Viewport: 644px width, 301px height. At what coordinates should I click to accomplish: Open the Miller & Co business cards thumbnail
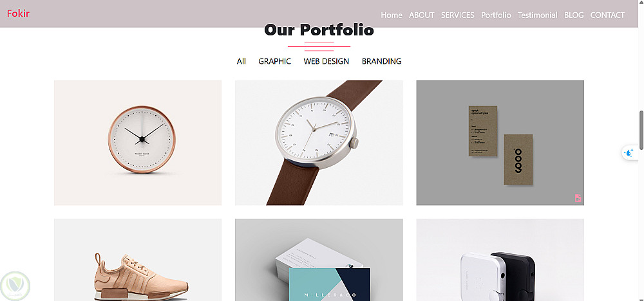319,260
